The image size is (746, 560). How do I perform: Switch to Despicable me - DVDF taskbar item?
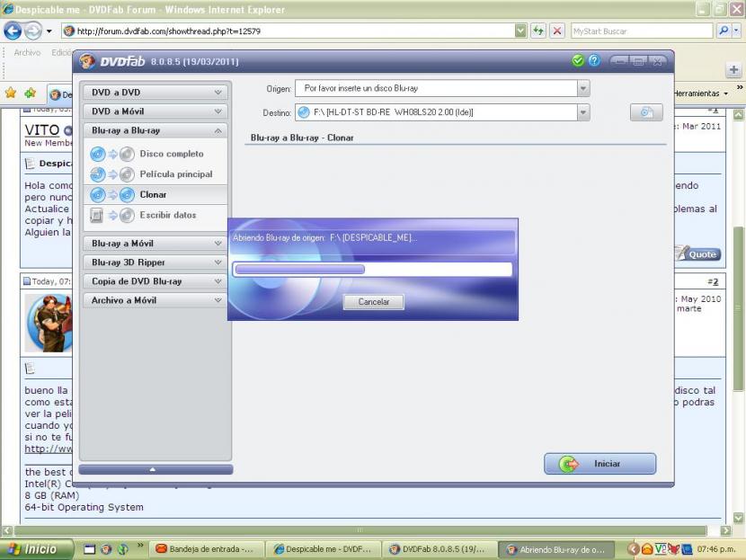323,549
